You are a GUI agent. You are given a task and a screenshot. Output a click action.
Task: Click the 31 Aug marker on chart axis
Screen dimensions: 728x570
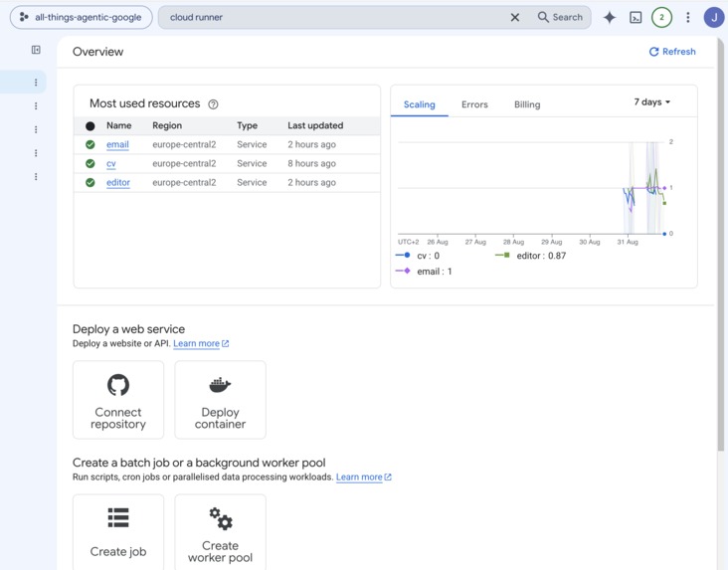point(628,242)
